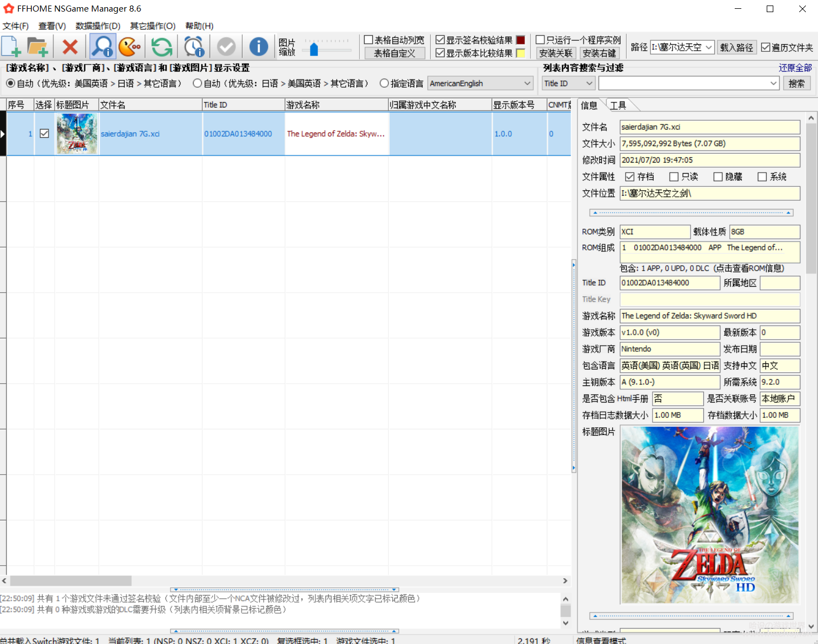
Task: Uncheck the row selection box for saierdajian 7G.xci
Action: [45, 133]
